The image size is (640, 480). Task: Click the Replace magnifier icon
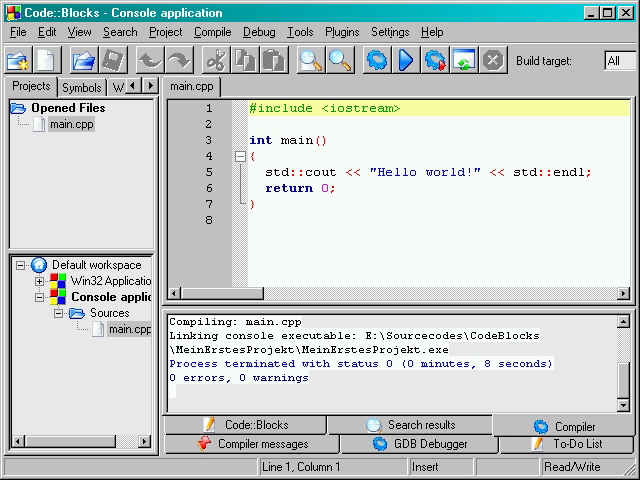click(340, 61)
